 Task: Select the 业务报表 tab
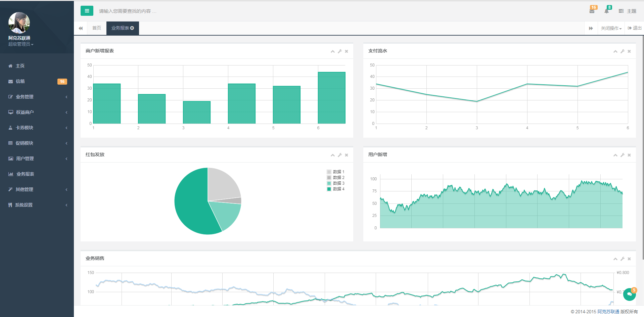pyautogui.click(x=120, y=28)
